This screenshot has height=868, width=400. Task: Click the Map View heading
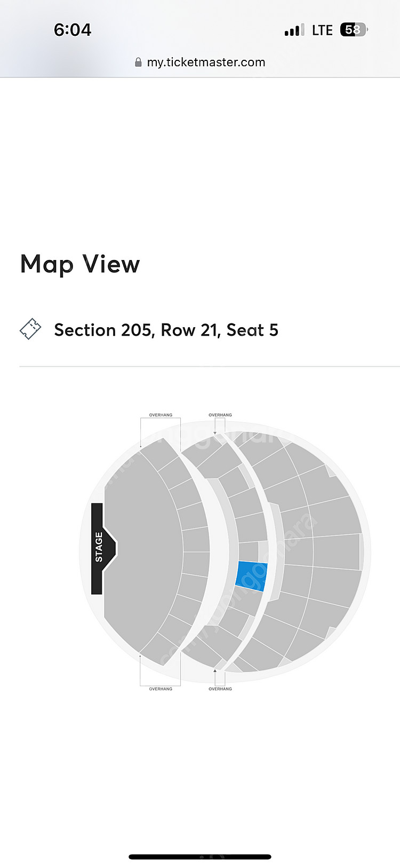80,264
